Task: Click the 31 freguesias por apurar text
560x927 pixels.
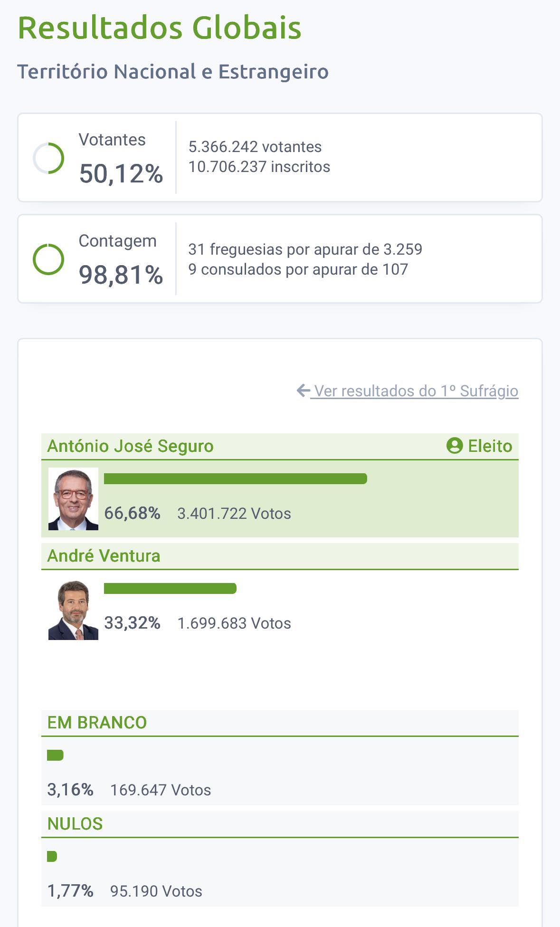Action: click(305, 249)
